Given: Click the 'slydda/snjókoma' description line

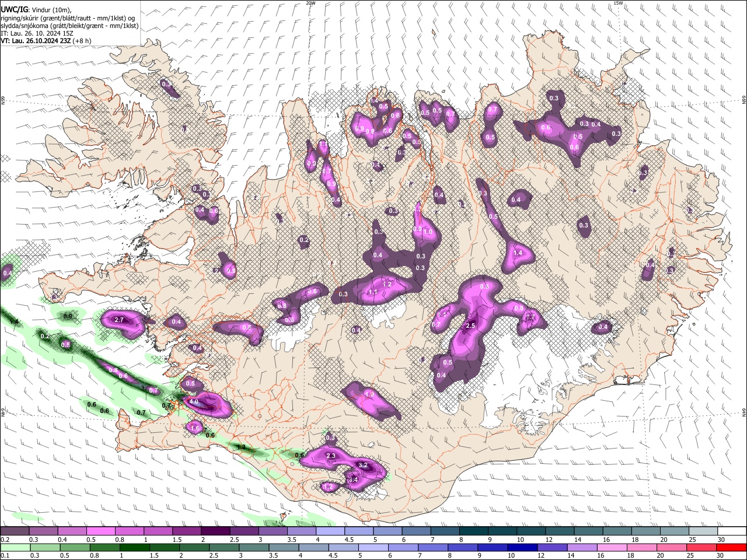Looking at the screenshot, I should [x=69, y=26].
